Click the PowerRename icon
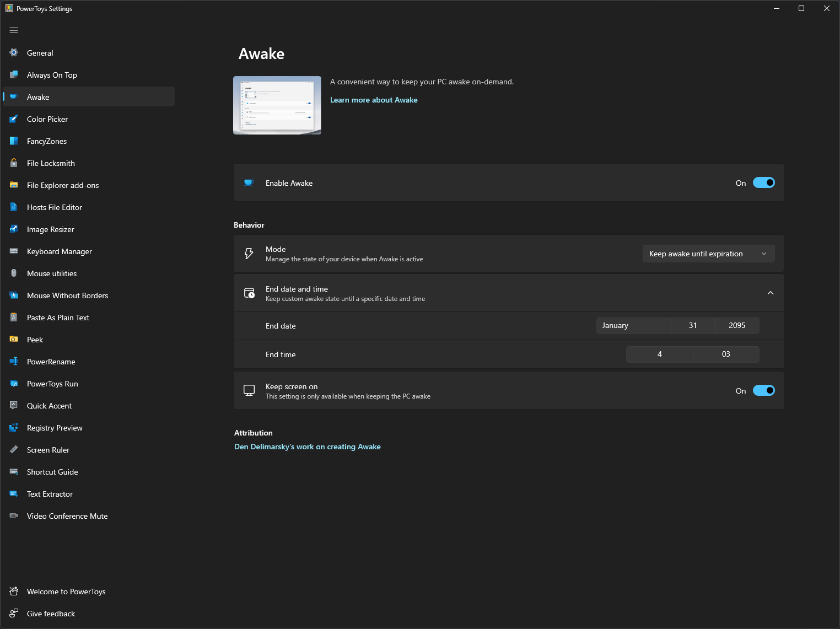840x629 pixels. [x=14, y=361]
